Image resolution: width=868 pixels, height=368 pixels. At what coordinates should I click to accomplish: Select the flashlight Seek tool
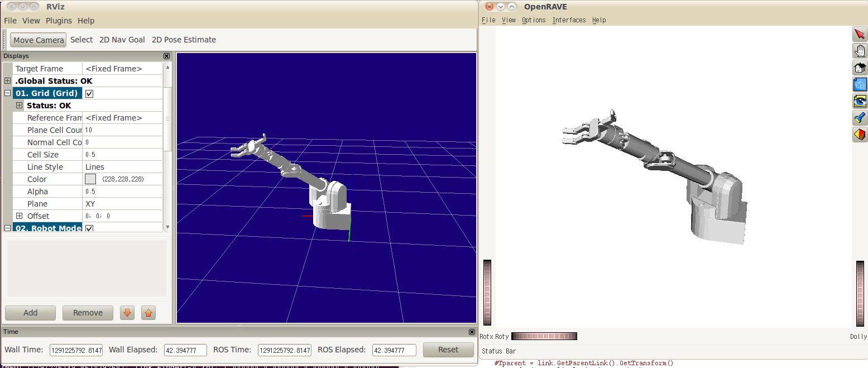(860, 118)
